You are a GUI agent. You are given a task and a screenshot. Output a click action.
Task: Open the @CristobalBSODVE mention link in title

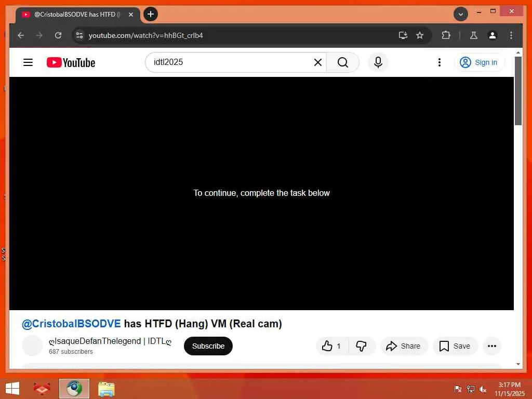pos(71,324)
